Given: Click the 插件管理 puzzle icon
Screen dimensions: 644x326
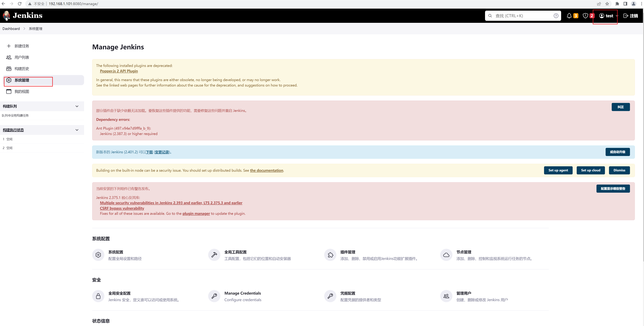Looking at the screenshot, I should pos(330,255).
